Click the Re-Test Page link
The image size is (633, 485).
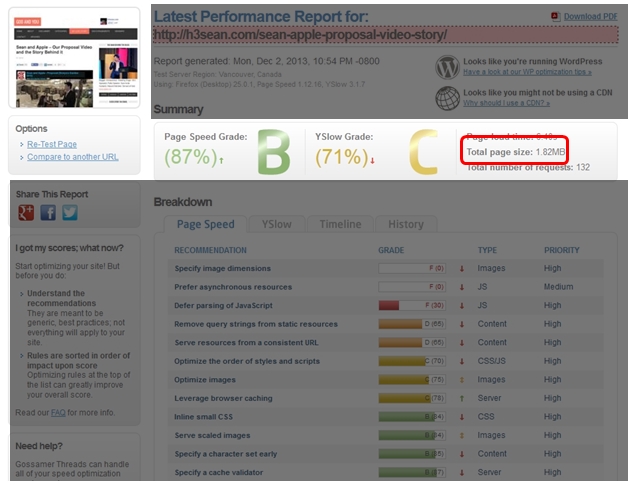coord(52,144)
